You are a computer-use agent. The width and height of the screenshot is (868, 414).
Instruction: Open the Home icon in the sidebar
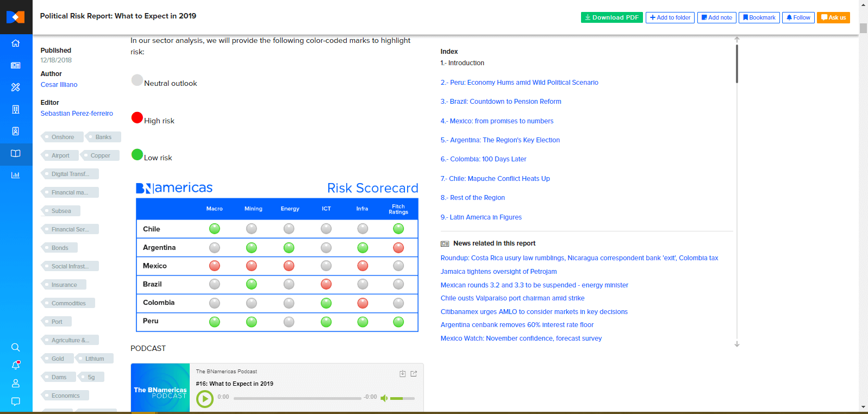(16, 43)
